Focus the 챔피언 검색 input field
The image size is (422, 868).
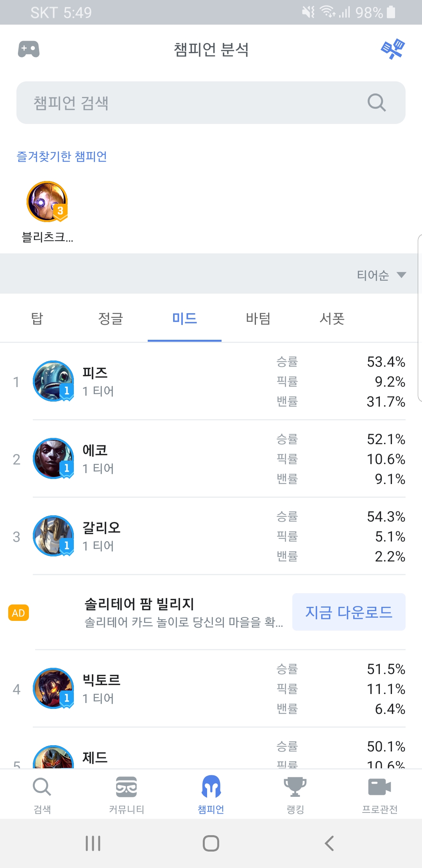(195, 103)
